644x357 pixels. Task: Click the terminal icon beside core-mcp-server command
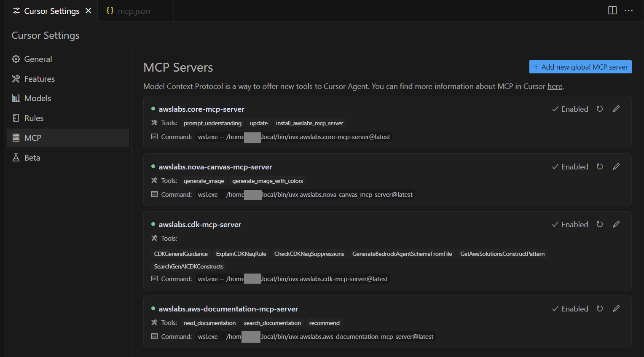(x=154, y=137)
